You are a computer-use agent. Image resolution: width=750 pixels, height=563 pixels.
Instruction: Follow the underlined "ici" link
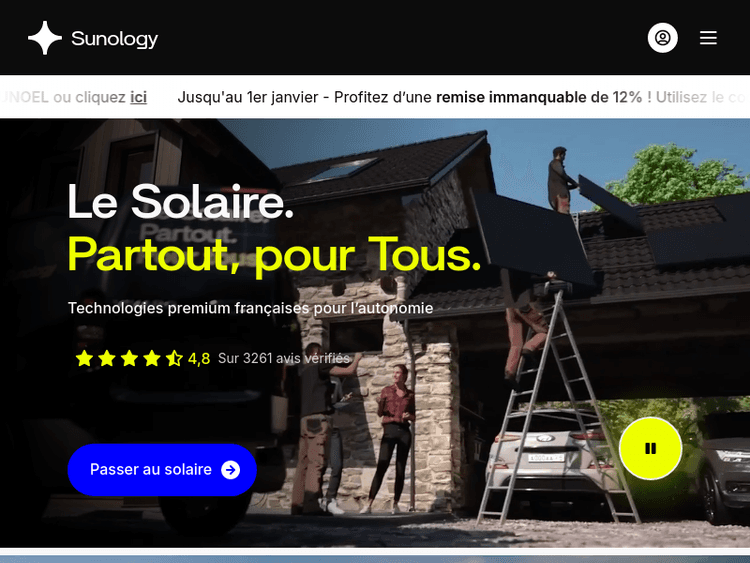coord(138,97)
